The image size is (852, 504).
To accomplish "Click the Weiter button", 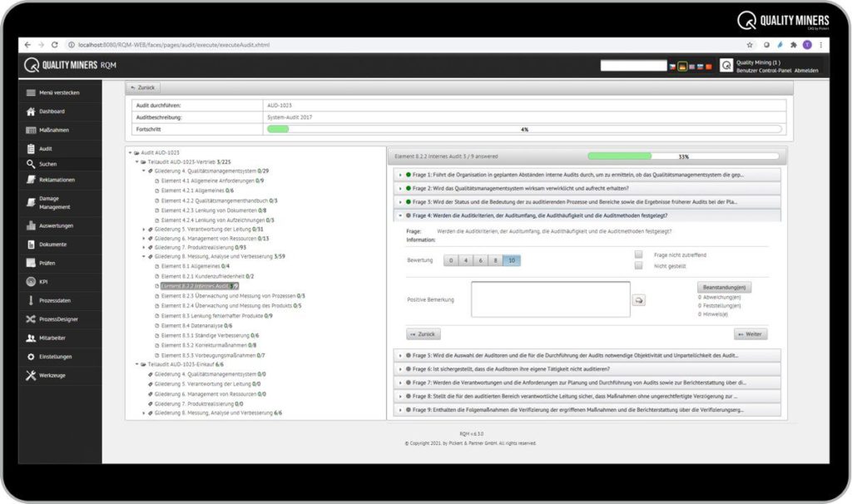I will pos(750,334).
